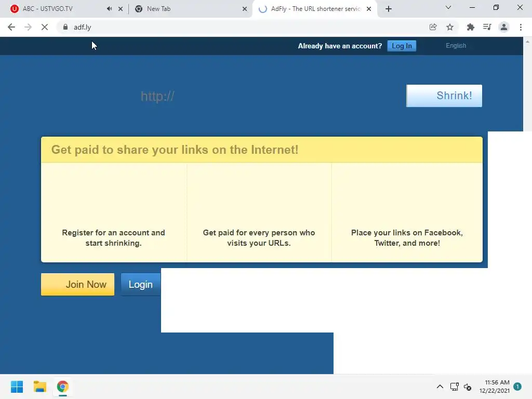Image resolution: width=532 pixels, height=399 pixels.
Task: Mute the ABC - USTVGO.TV tab audio
Action: click(x=109, y=9)
